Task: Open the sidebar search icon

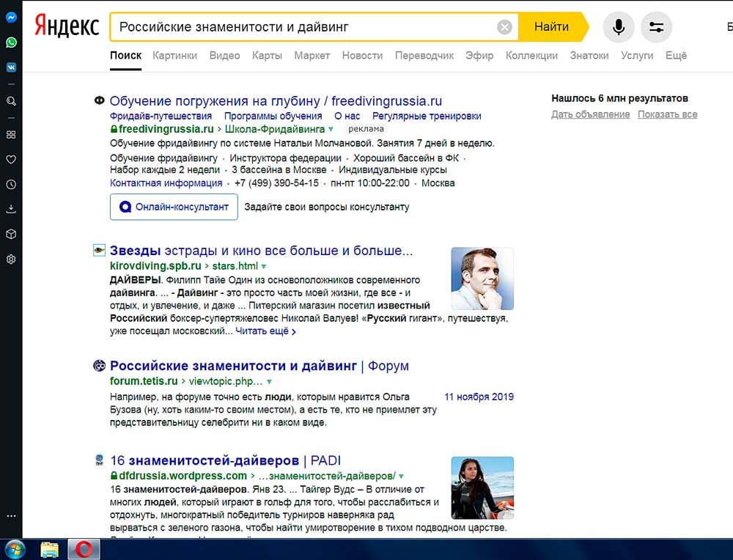Action: [x=11, y=101]
